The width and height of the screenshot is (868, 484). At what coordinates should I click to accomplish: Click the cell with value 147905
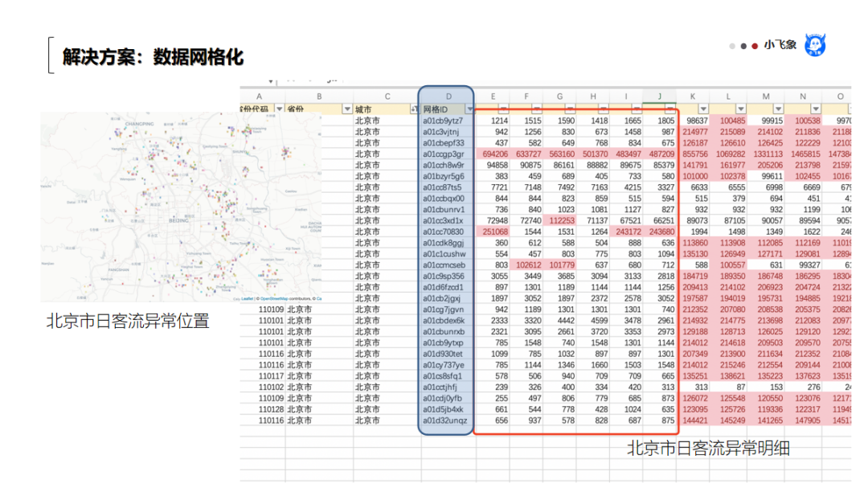click(x=803, y=420)
